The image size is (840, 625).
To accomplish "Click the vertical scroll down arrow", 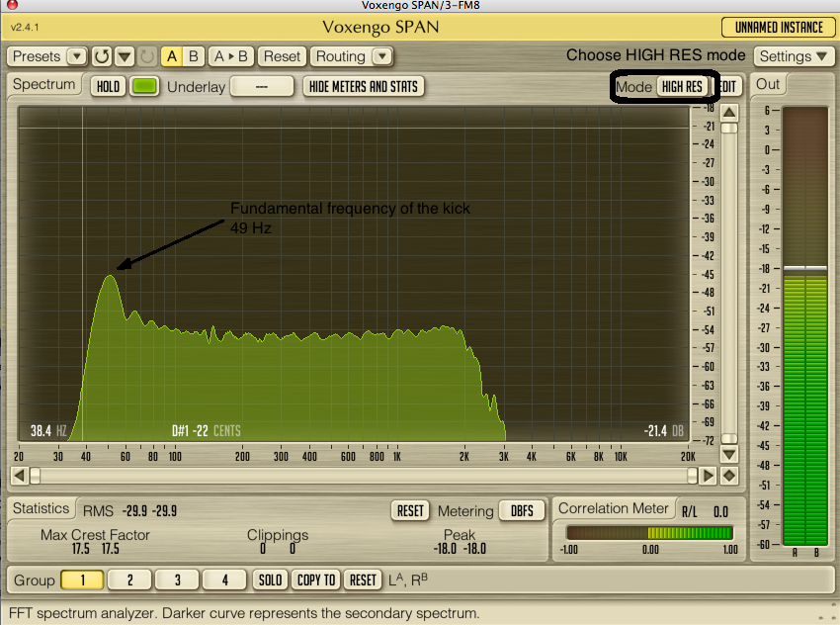I will (729, 455).
